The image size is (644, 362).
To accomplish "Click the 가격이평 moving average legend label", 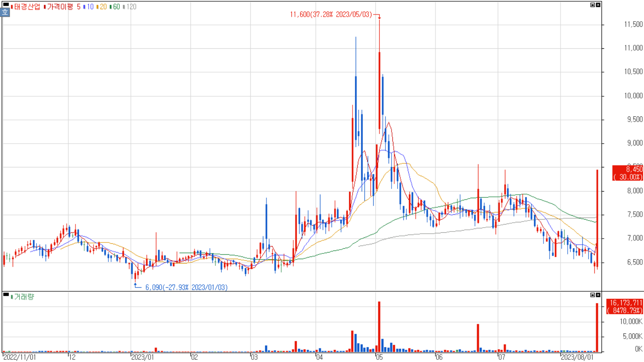I will coord(60,7).
